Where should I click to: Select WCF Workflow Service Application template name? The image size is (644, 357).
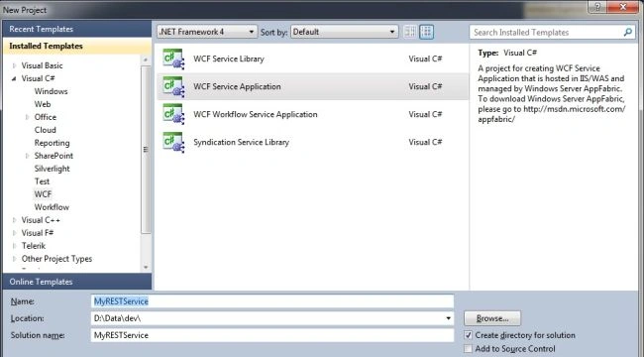tap(256, 114)
